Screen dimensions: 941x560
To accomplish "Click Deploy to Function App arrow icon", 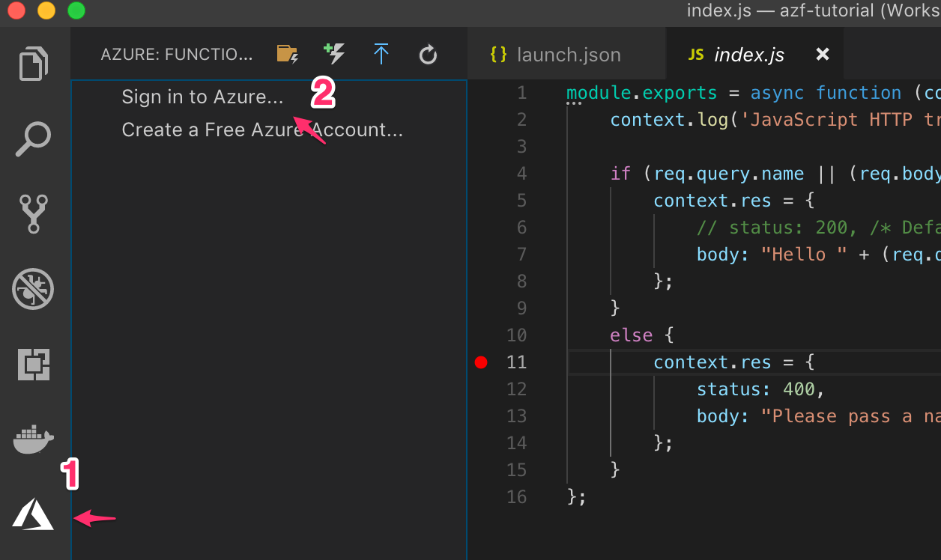I will (381, 54).
